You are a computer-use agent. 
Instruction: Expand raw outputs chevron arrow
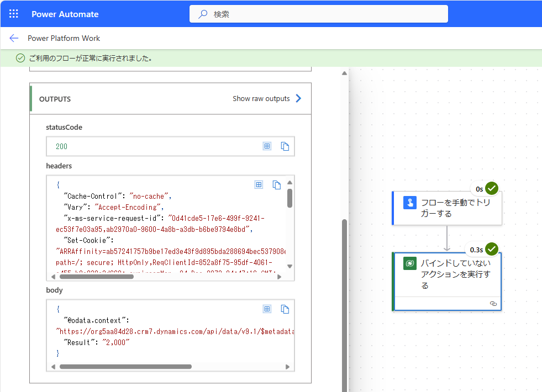[x=299, y=98]
